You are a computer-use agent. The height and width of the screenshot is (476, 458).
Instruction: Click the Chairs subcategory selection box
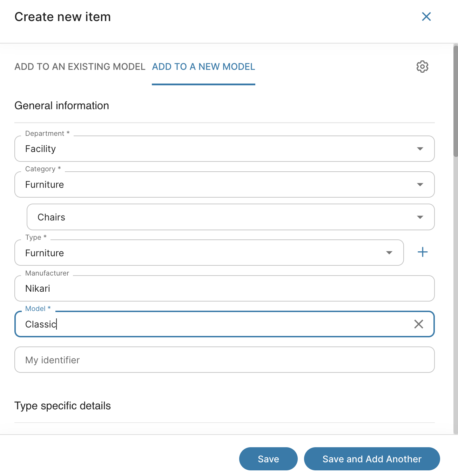pos(217,217)
